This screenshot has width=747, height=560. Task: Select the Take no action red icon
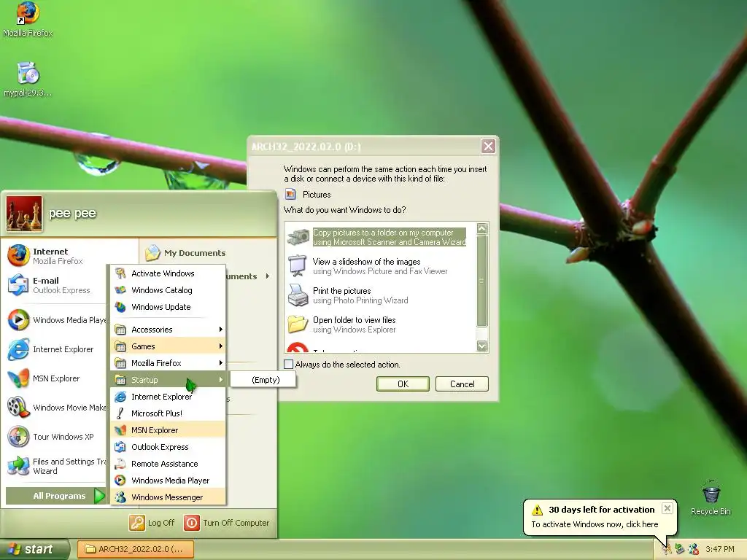point(298,347)
